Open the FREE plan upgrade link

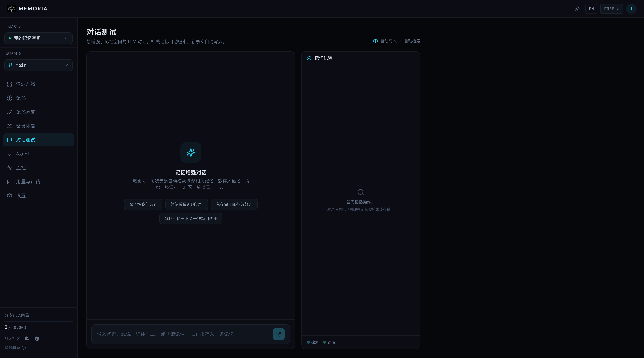[x=611, y=9]
